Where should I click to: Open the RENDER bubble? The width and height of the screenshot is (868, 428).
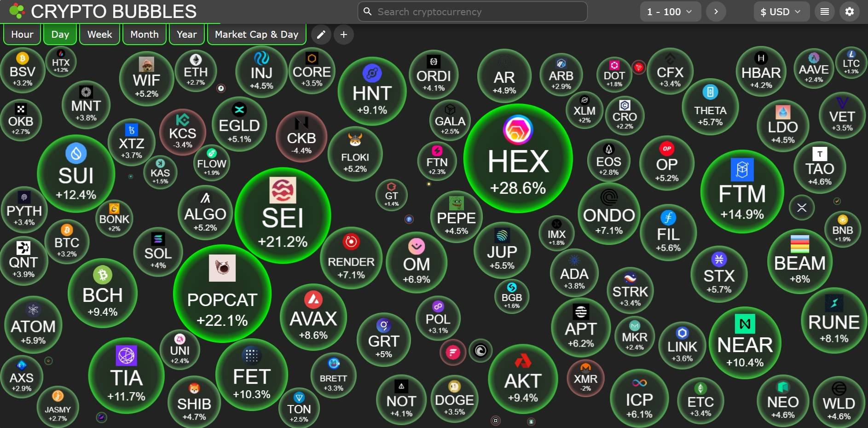pos(351,258)
